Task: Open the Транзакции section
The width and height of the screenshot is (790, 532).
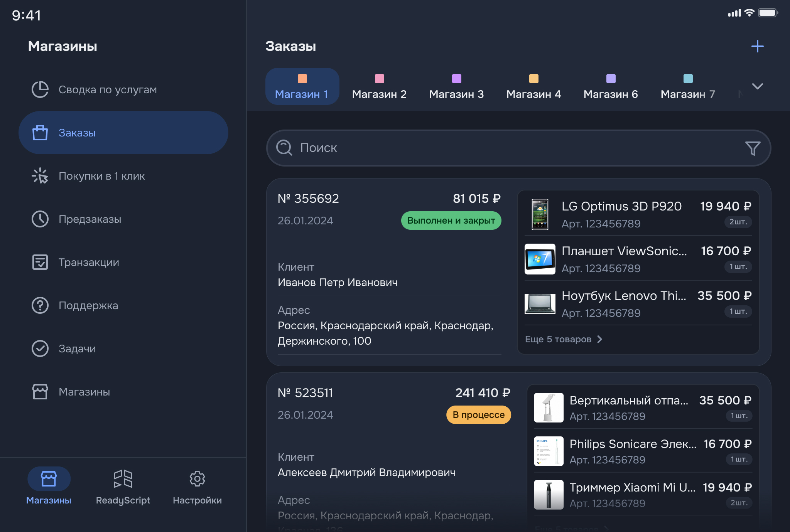Action: pyautogui.click(x=123, y=262)
